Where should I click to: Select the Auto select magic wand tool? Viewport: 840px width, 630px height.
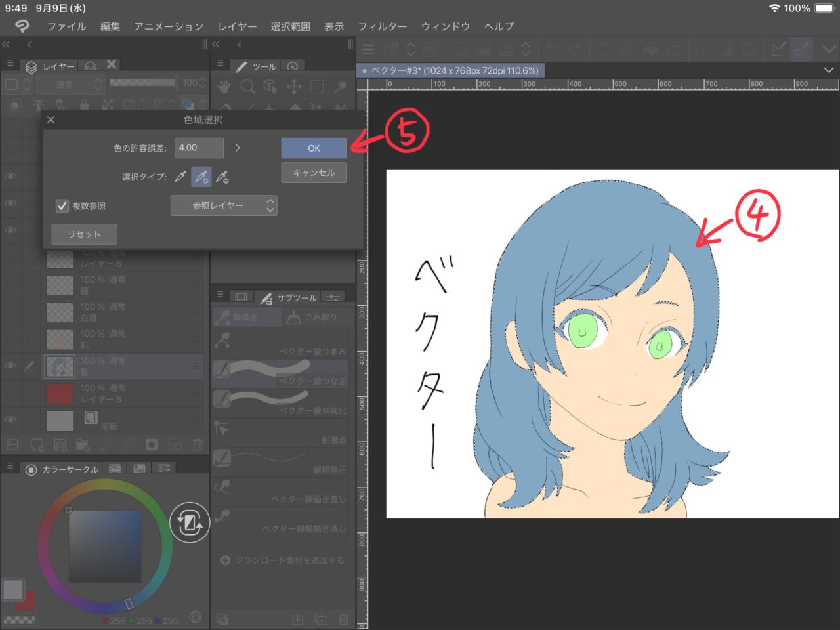pos(341,86)
